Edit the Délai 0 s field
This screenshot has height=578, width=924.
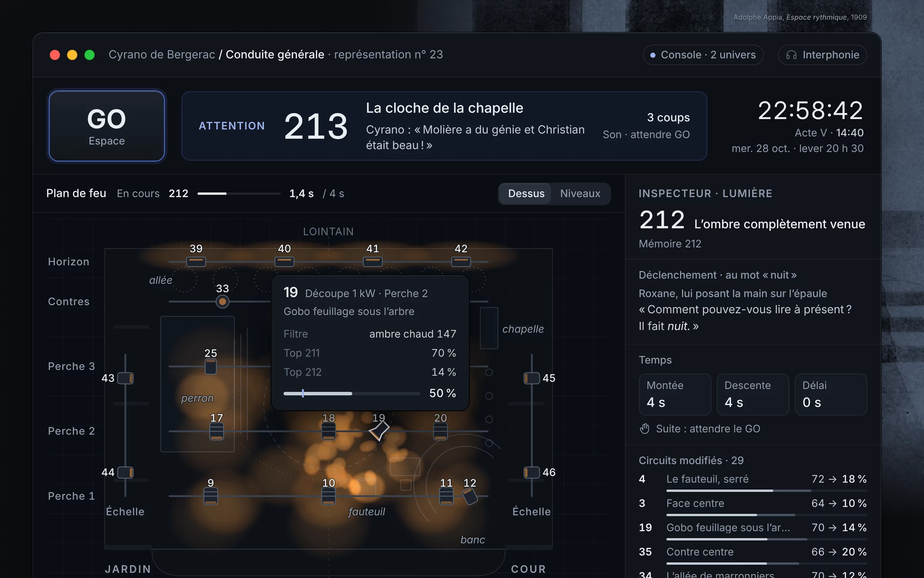tap(831, 395)
